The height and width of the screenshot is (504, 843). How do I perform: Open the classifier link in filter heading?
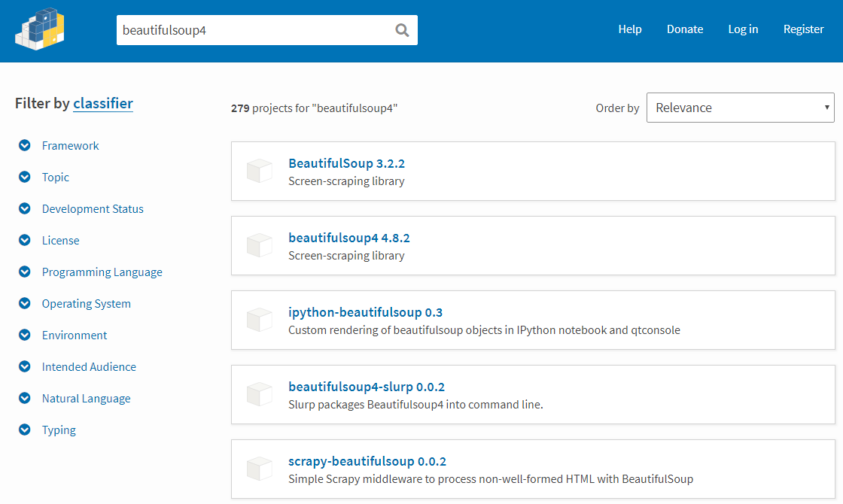pos(103,104)
